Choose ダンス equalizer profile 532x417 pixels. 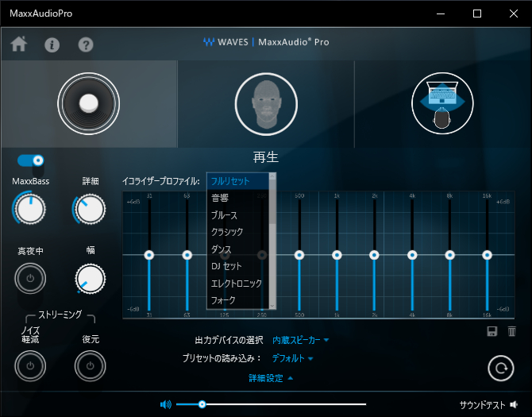tap(238, 249)
